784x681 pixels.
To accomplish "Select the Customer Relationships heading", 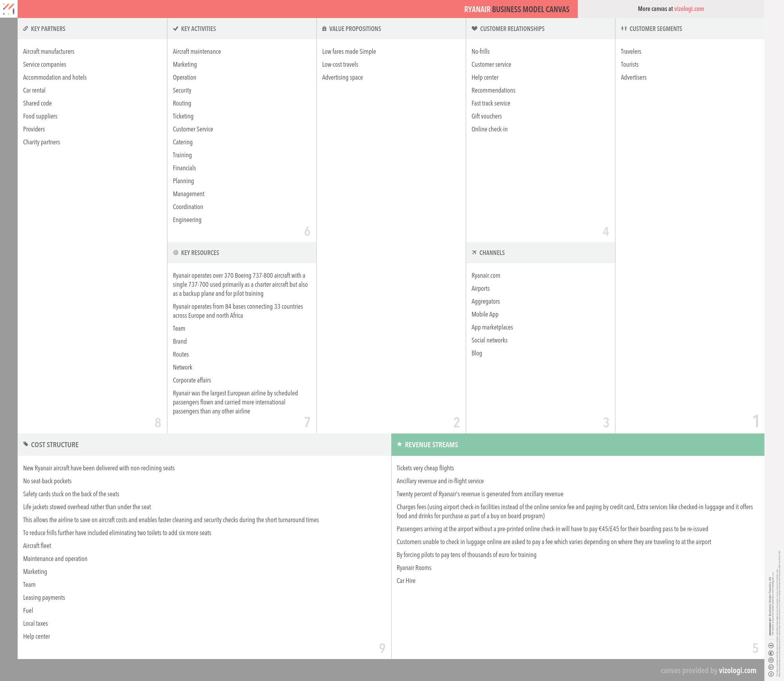I will coord(512,29).
